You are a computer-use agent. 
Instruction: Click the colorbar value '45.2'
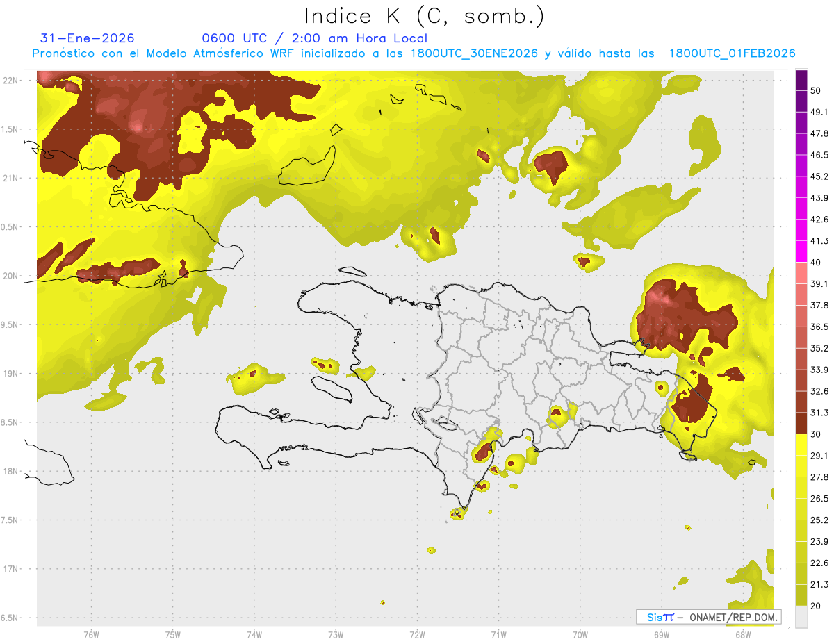tap(819, 176)
